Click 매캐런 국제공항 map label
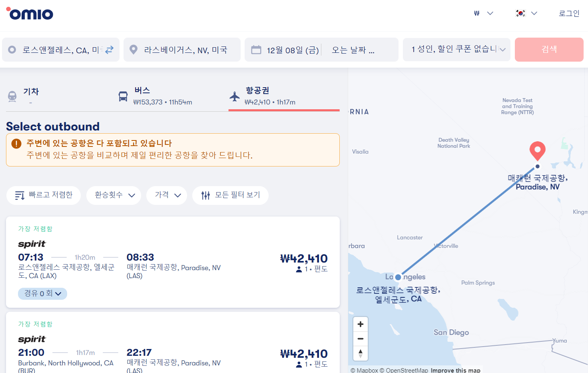588x373 pixels. pos(538,182)
